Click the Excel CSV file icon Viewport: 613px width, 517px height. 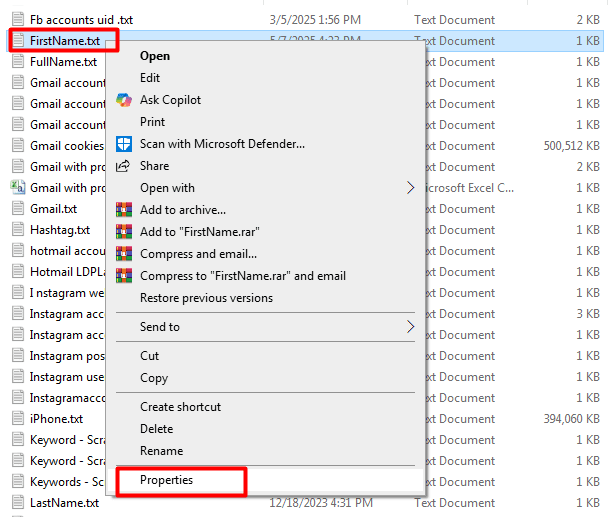[x=18, y=187]
